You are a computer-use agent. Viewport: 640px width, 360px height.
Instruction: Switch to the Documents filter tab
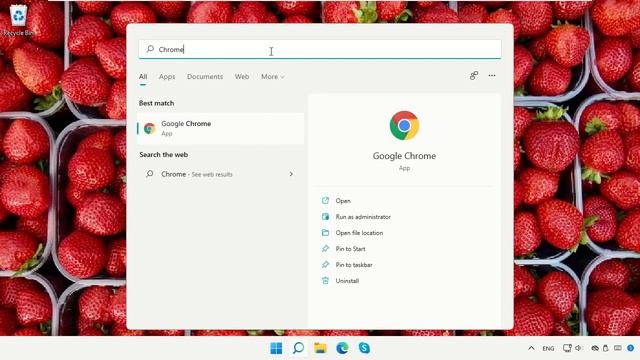click(205, 76)
